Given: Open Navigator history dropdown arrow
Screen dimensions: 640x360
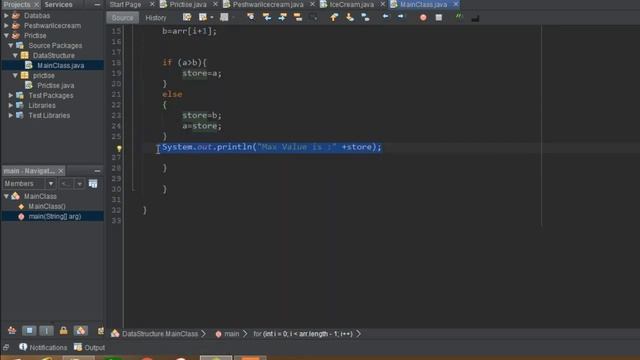Looking at the screenshot, I should (80, 184).
